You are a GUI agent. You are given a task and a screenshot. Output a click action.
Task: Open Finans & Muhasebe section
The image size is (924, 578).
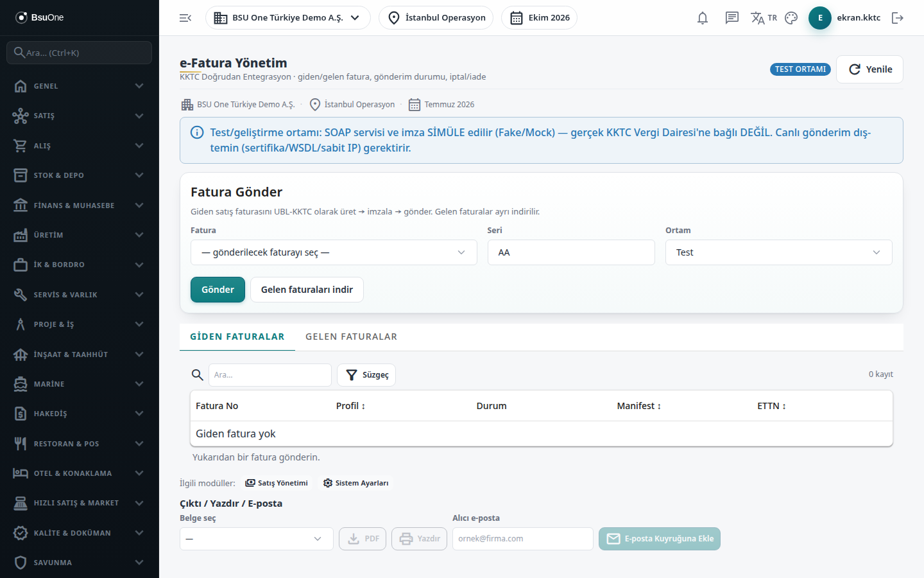[80, 206]
